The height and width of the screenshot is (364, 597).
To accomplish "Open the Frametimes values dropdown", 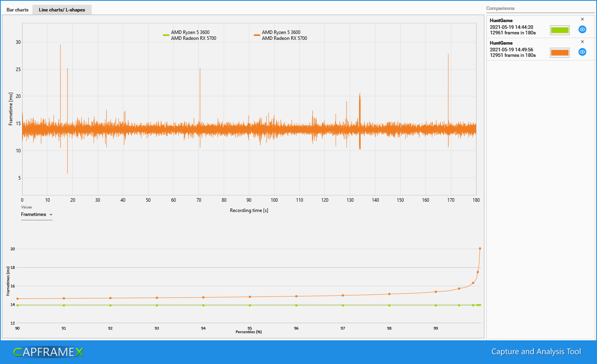I will 37,215.
